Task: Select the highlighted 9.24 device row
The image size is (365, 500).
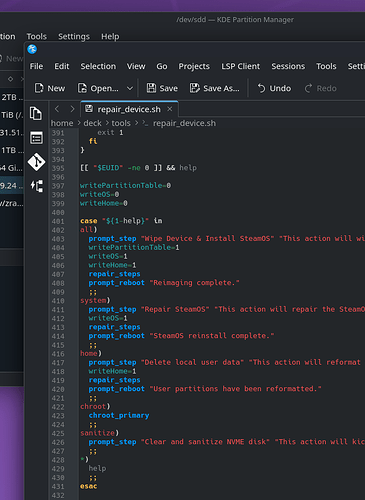Action: (x=12, y=186)
